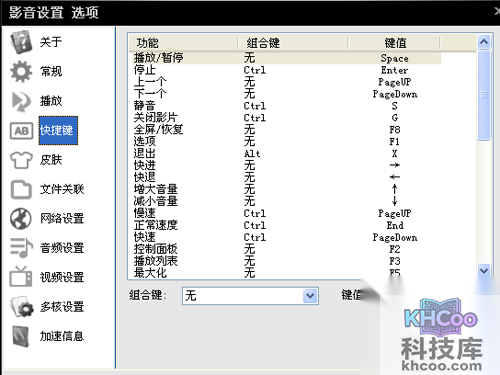Viewport: 500px width, 375px height.
Task: Click the Skin (皮肤) shirt icon
Action: [x=21, y=160]
